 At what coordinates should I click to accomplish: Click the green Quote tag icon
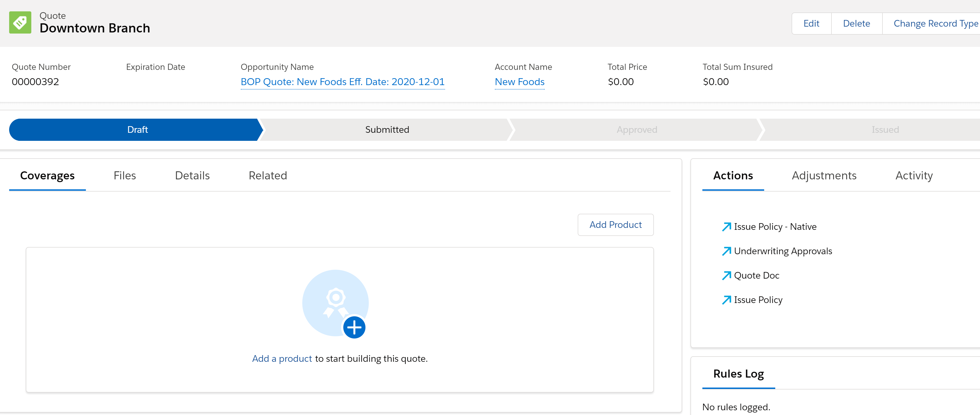pyautogui.click(x=20, y=22)
